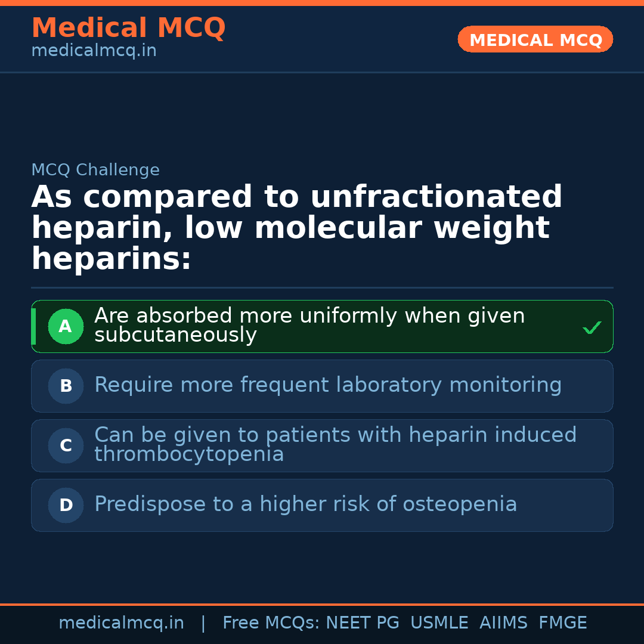The image size is (644, 644).
Task: Open medicalmcq.in link below the header title
Action: [94, 51]
